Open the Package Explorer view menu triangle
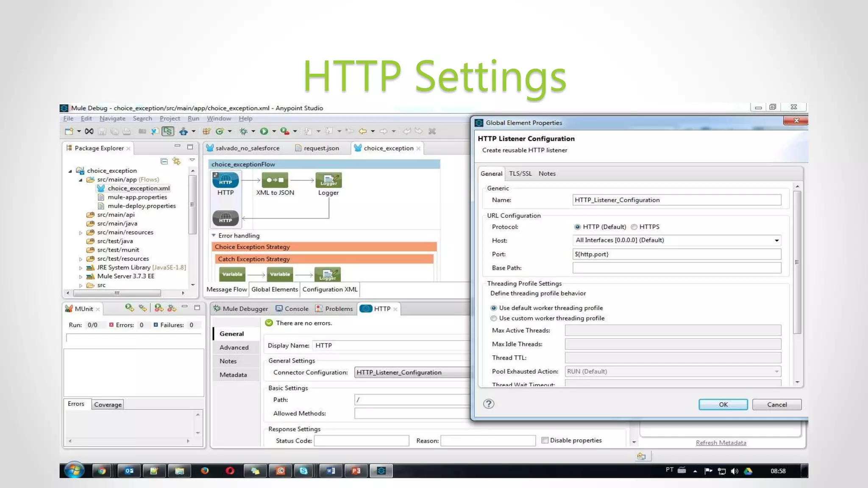This screenshot has height=488, width=868. tap(192, 160)
